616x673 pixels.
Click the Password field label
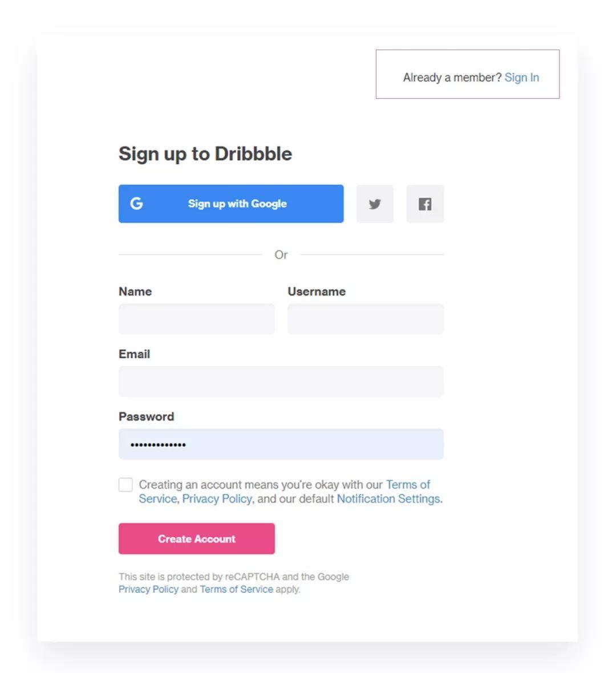(146, 417)
